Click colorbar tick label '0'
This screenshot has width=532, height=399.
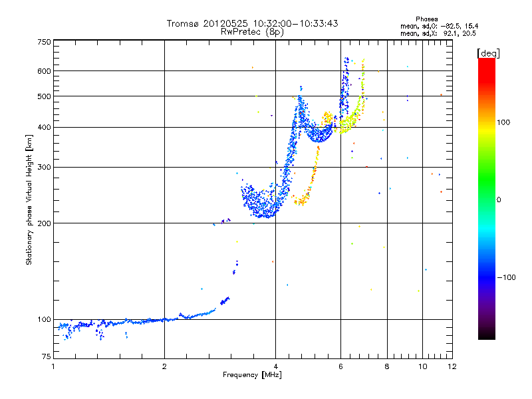click(499, 200)
